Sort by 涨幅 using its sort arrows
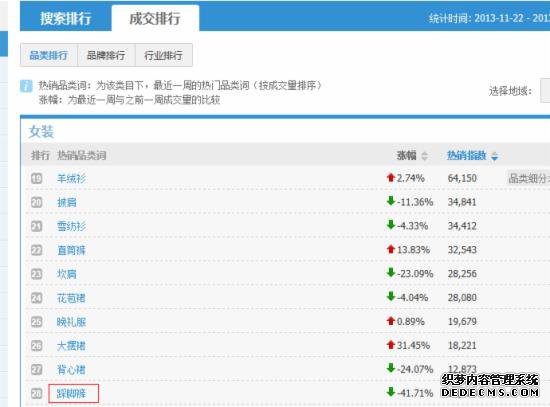 pos(424,155)
